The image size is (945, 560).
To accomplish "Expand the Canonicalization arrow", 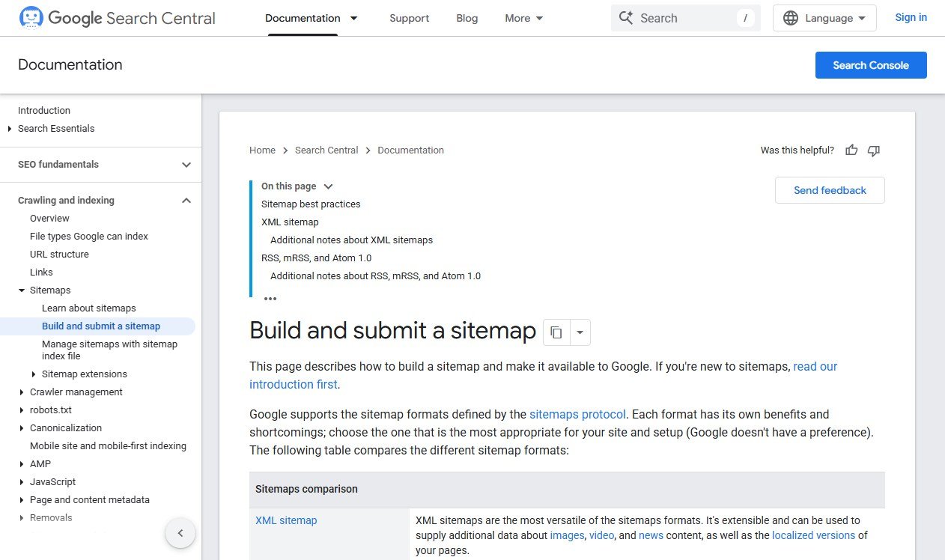I will click(22, 428).
